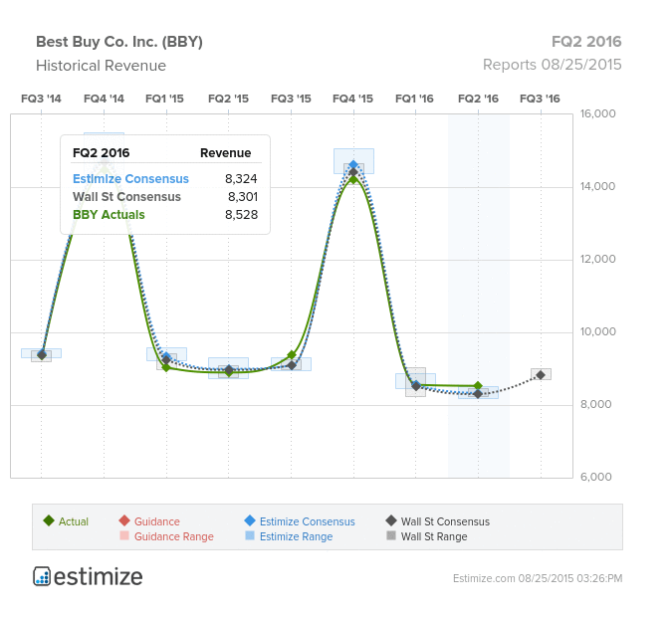The image size is (672, 617).
Task: Select the FQ3 '14 quarter label
Action: pos(41,99)
